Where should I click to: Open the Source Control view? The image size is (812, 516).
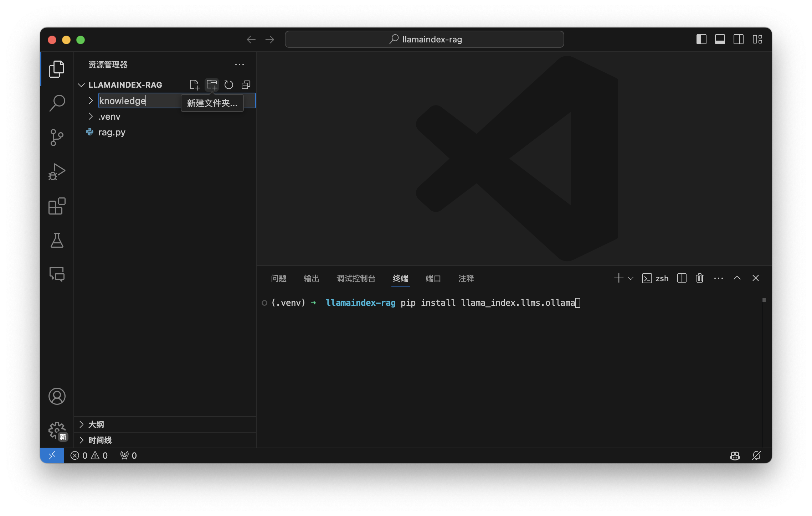57,138
